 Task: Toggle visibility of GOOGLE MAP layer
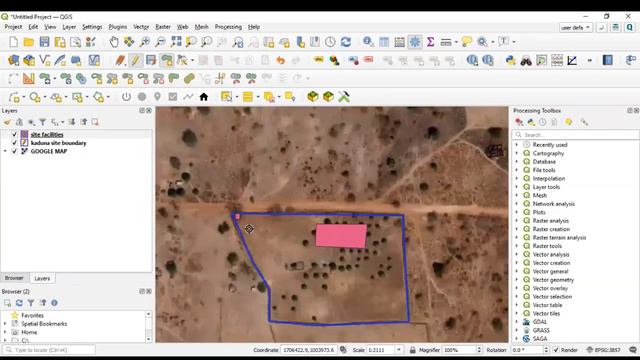point(15,151)
